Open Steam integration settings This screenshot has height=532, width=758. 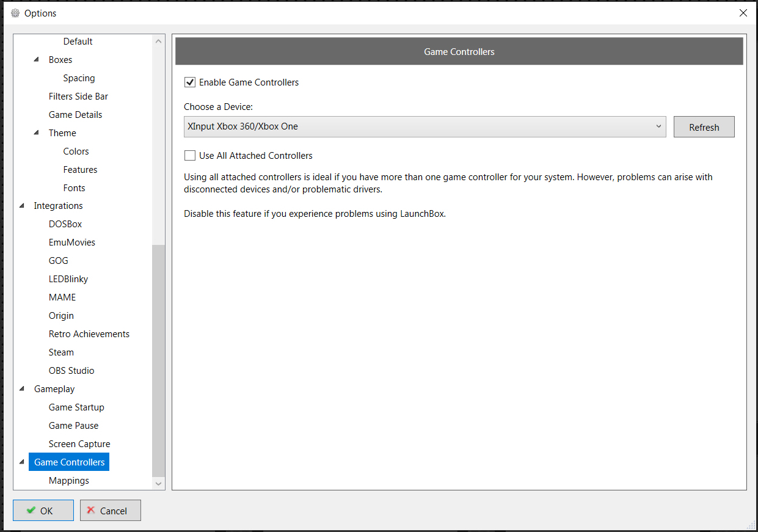[61, 352]
